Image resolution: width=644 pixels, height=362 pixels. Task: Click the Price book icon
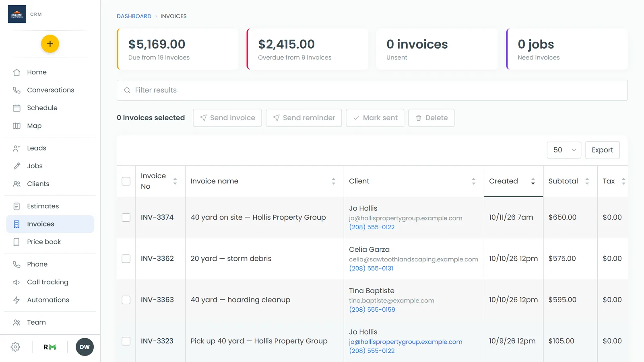coord(17,242)
